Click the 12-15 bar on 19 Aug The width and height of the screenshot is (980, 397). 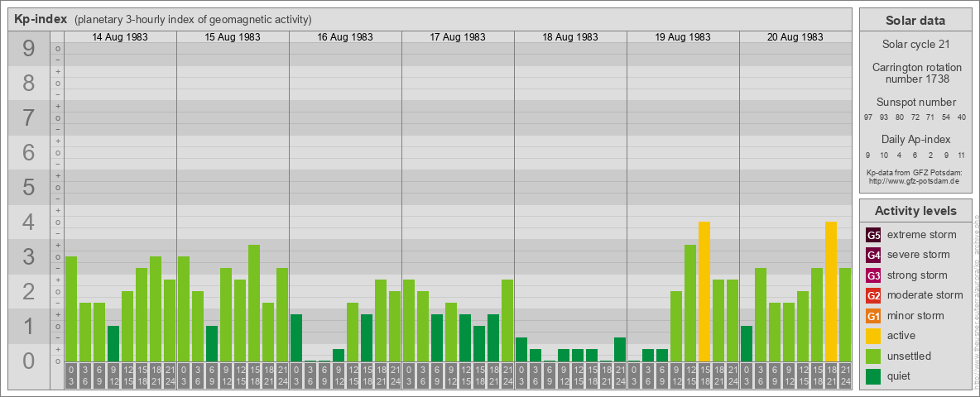click(690, 303)
